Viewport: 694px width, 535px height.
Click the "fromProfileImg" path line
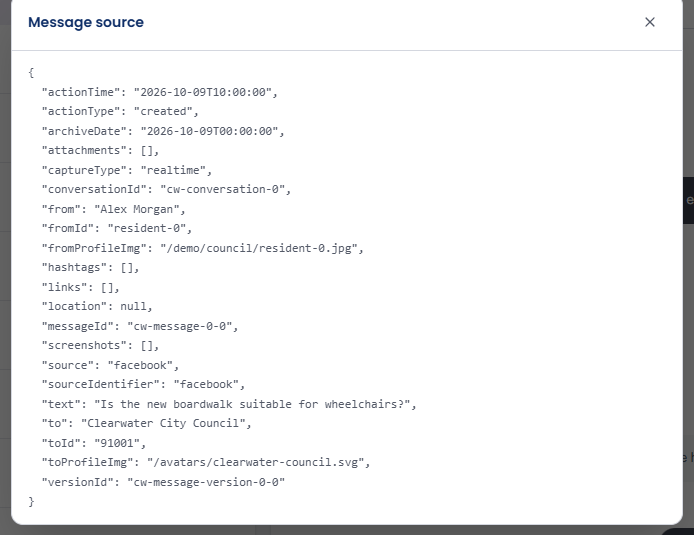(x=202, y=248)
